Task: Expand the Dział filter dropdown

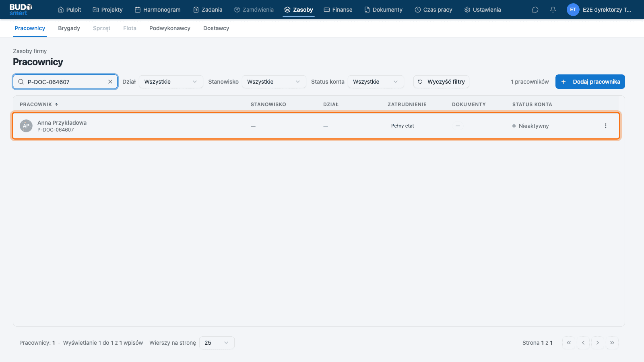Action: (171, 82)
